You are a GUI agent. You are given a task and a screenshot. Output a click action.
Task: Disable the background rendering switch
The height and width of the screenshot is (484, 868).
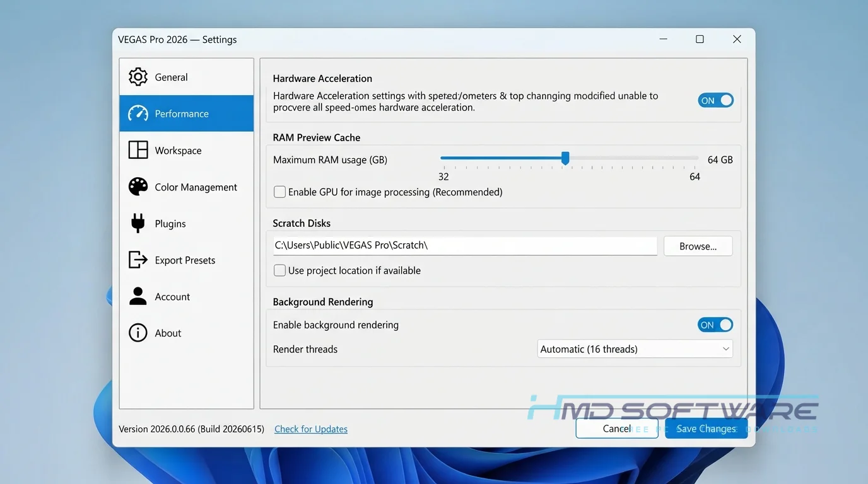(715, 325)
